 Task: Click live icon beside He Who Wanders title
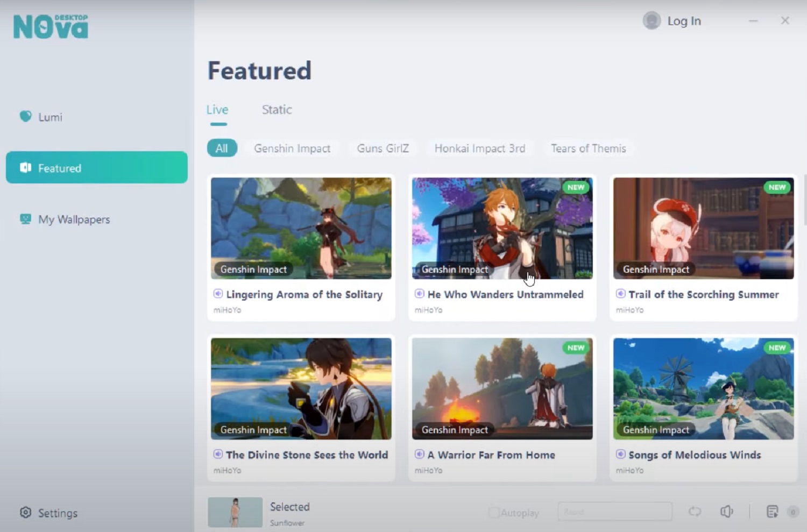click(419, 294)
